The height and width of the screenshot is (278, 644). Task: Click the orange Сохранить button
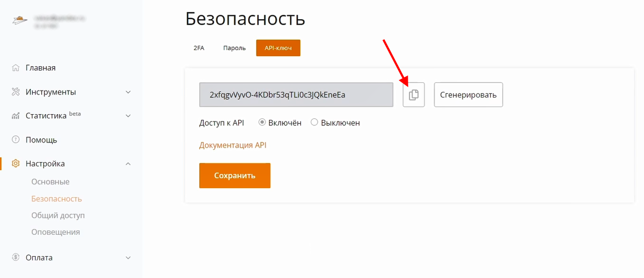(235, 175)
